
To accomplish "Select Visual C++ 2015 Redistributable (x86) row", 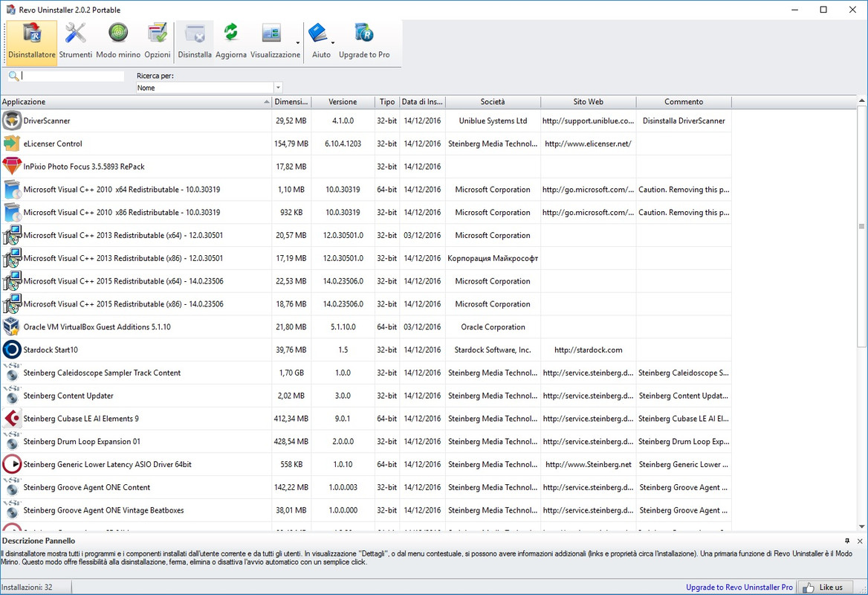I will (366, 304).
